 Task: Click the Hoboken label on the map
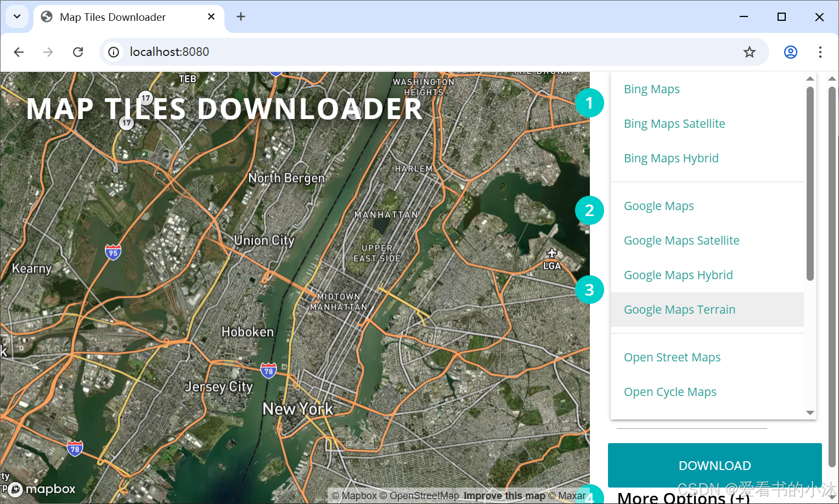click(x=247, y=332)
